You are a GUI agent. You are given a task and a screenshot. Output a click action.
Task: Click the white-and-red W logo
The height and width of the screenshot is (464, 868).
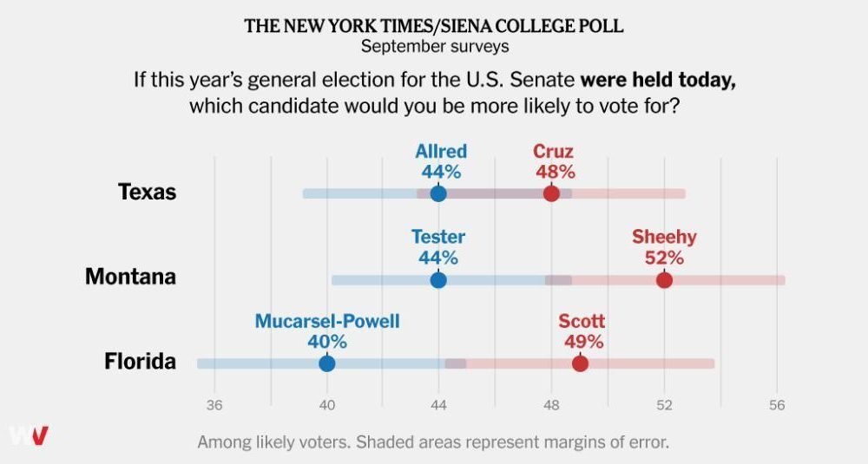tap(29, 435)
